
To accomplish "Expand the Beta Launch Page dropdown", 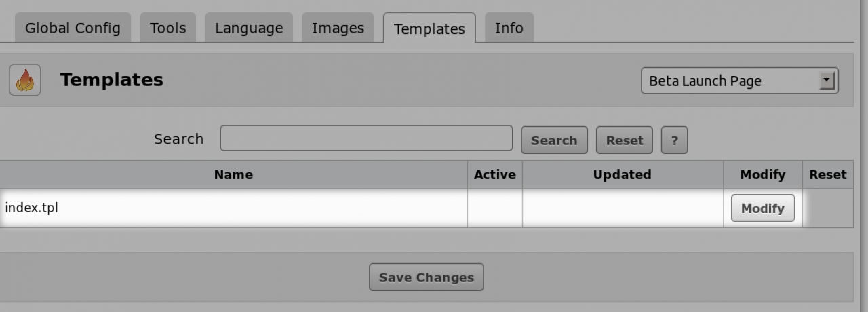I will pos(740,81).
